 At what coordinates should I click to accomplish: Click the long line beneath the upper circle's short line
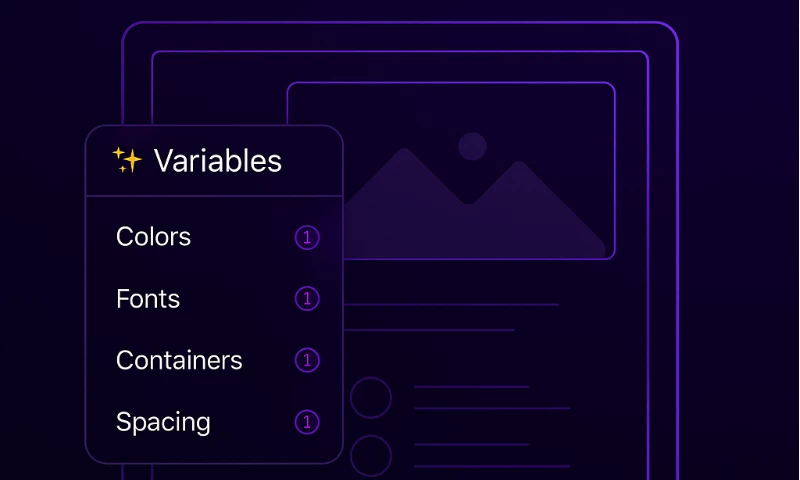[x=492, y=408]
